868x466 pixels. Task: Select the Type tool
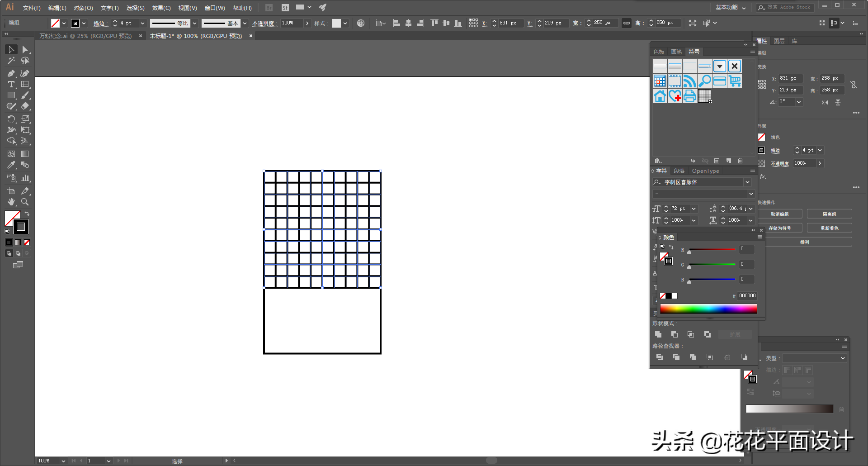click(11, 85)
